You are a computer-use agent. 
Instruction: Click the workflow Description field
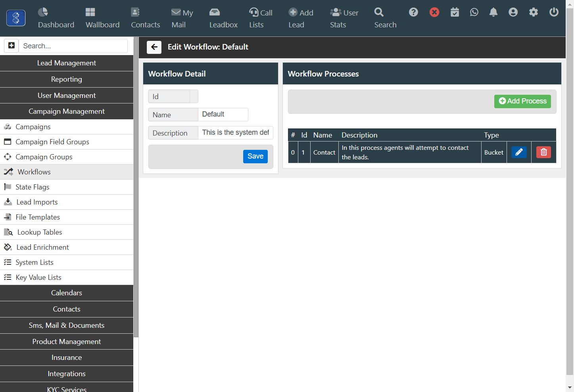236,133
